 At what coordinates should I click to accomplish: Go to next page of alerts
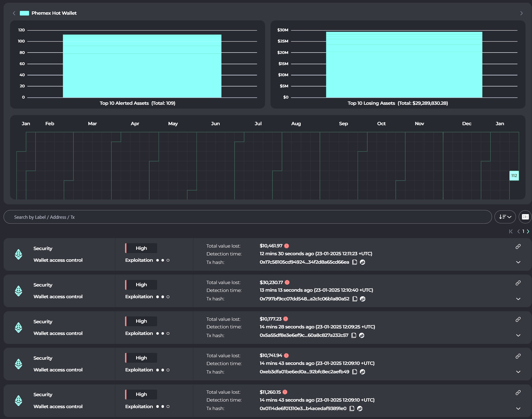528,231
